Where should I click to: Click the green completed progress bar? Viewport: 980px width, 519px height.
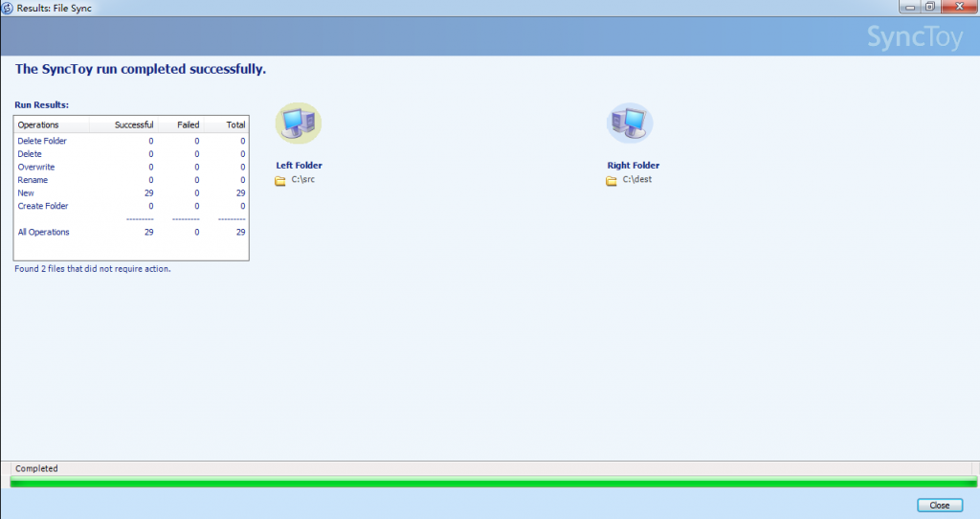(x=493, y=482)
